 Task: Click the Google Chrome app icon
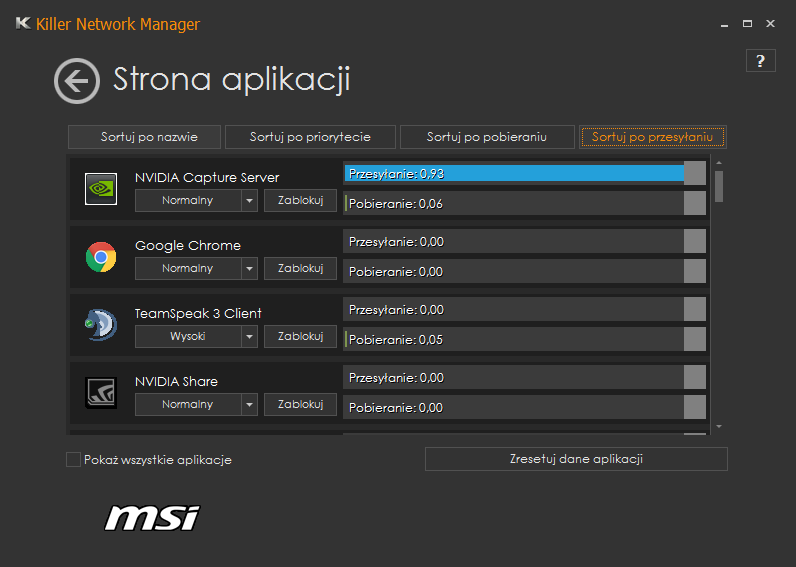tap(101, 257)
